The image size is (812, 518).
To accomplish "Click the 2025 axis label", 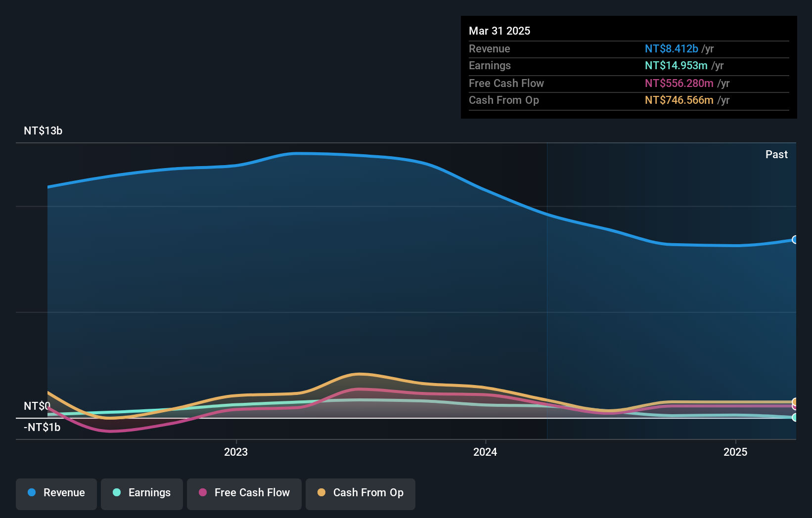I will (735, 452).
